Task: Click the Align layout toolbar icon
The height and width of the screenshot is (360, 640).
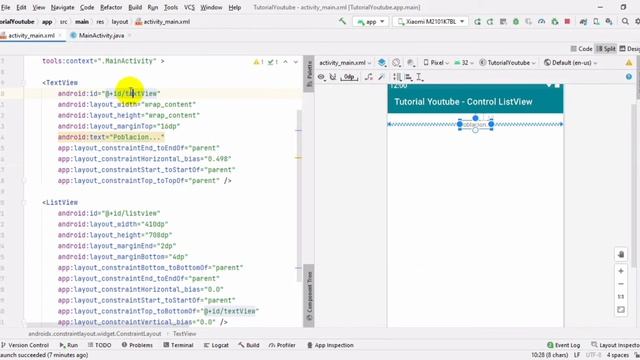Action: (x=408, y=77)
